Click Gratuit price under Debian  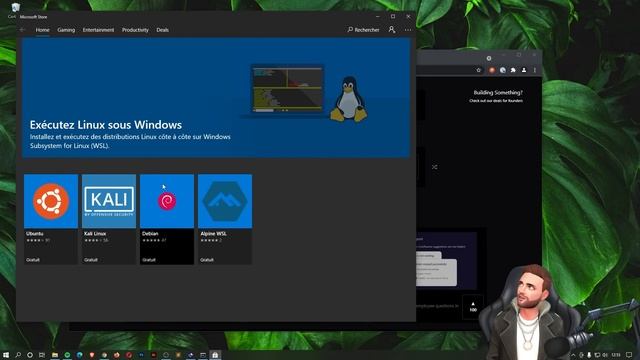pos(149,260)
